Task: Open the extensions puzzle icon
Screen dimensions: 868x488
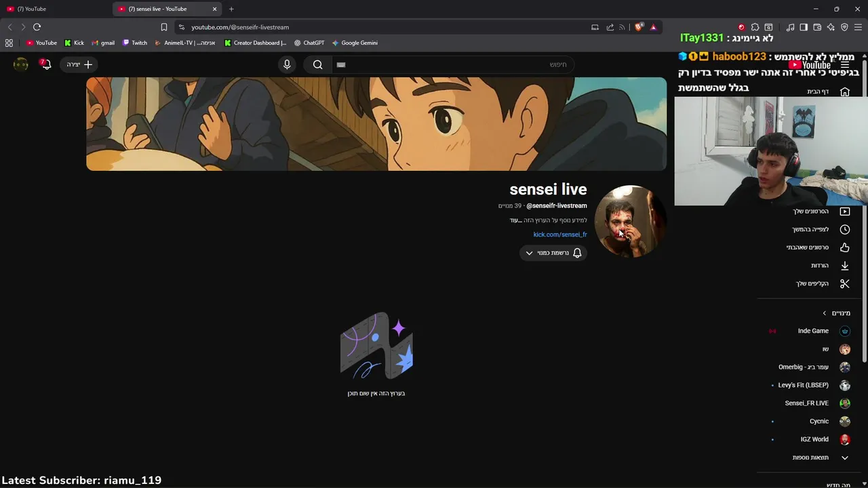Action: point(755,27)
